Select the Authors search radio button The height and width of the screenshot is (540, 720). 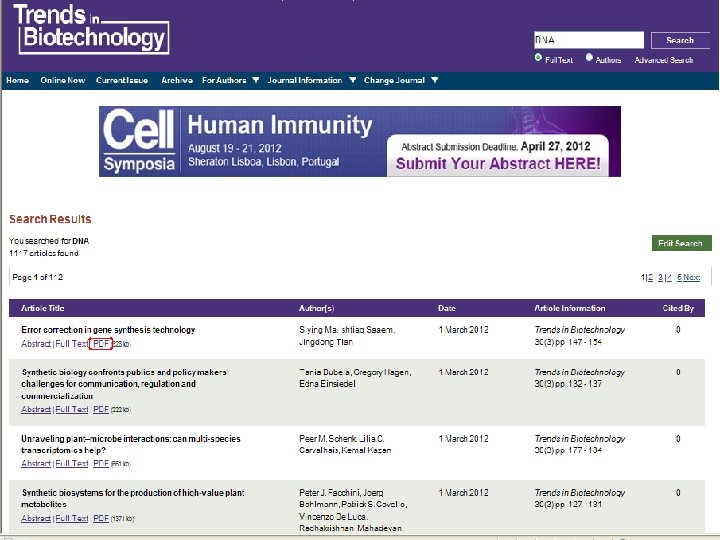point(589,59)
